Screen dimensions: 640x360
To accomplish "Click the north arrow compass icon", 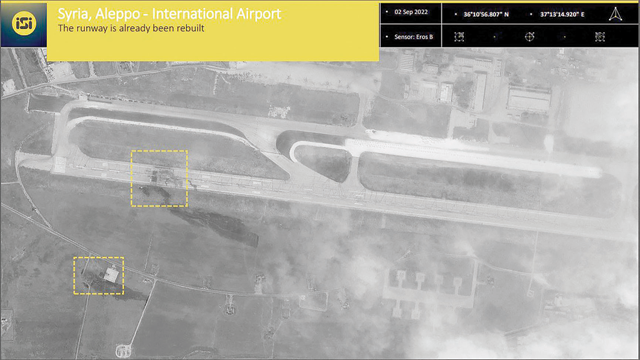I will [x=616, y=14].
